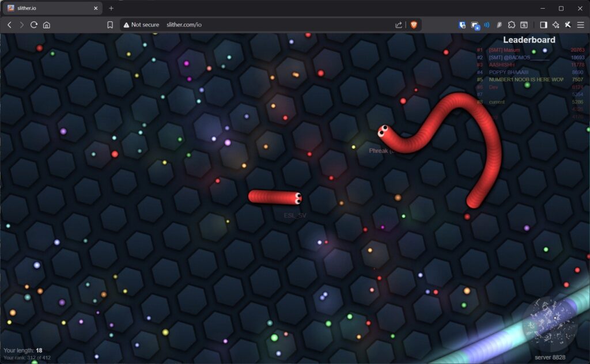Open the Extensions puzzle piece menu
This screenshot has height=364, width=590.
coord(512,25)
